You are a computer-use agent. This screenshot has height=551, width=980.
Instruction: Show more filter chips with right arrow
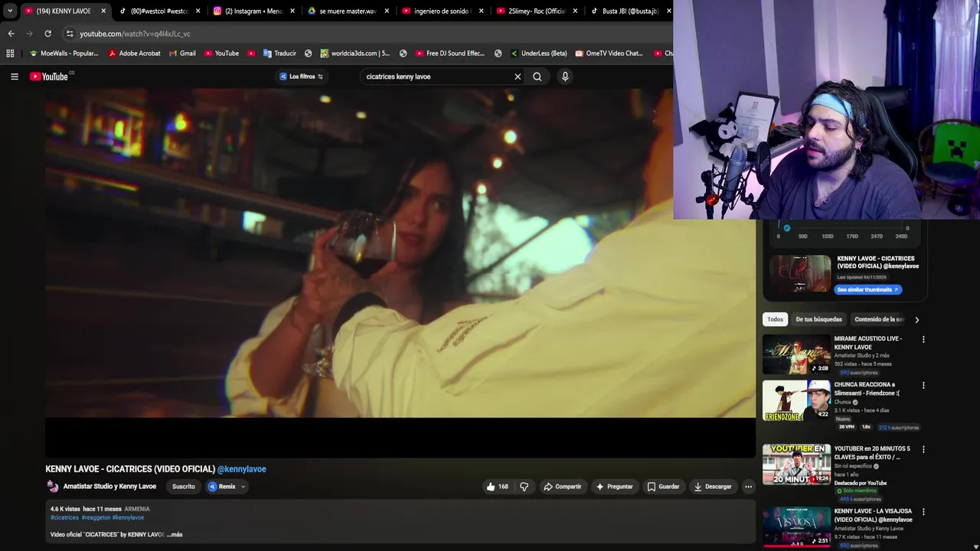(916, 320)
